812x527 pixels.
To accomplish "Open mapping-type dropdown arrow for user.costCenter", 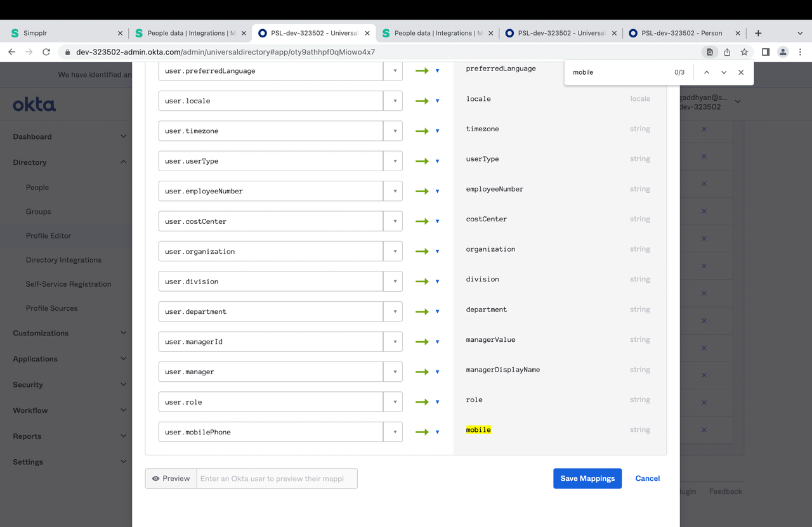I will (x=437, y=222).
